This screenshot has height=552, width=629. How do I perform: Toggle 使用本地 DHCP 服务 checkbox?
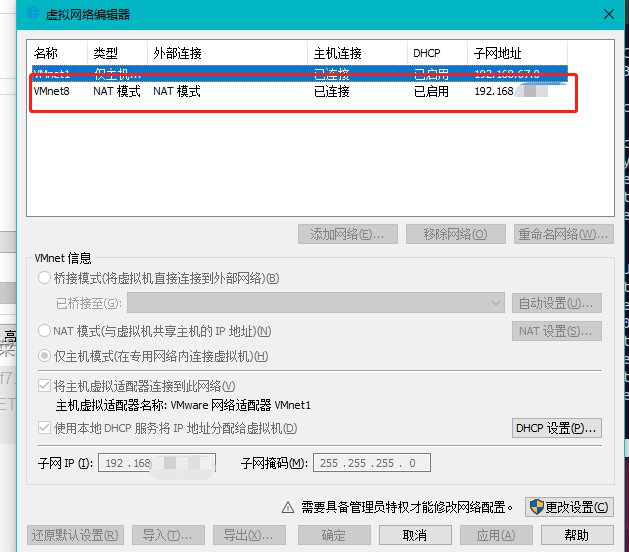(x=44, y=428)
